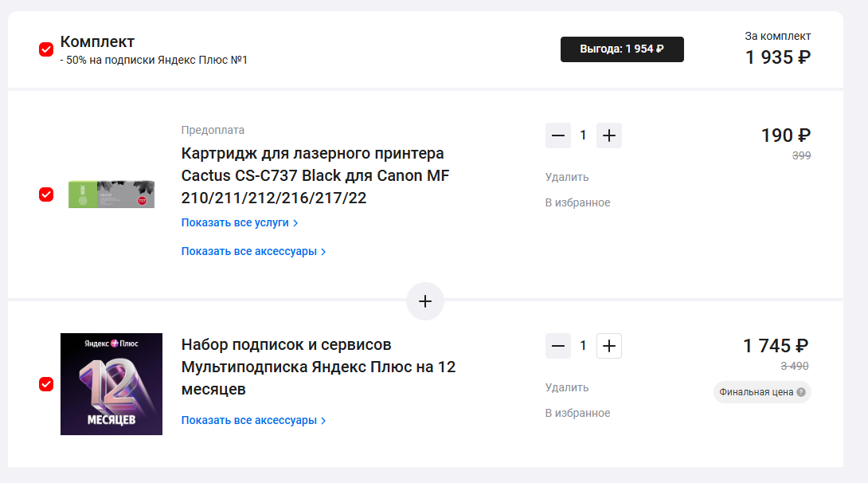Click Удалить for the Cactus cartridge
868x483 pixels.
tap(567, 177)
